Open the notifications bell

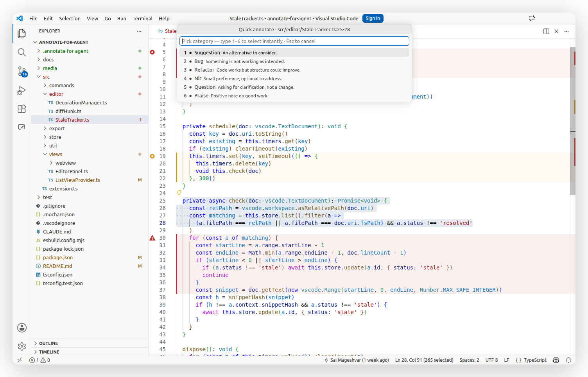tap(568, 360)
